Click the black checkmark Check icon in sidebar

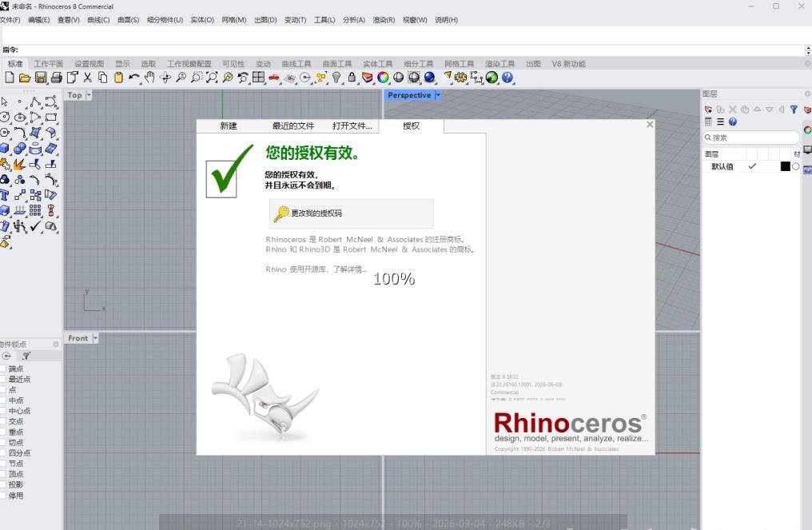(35, 226)
